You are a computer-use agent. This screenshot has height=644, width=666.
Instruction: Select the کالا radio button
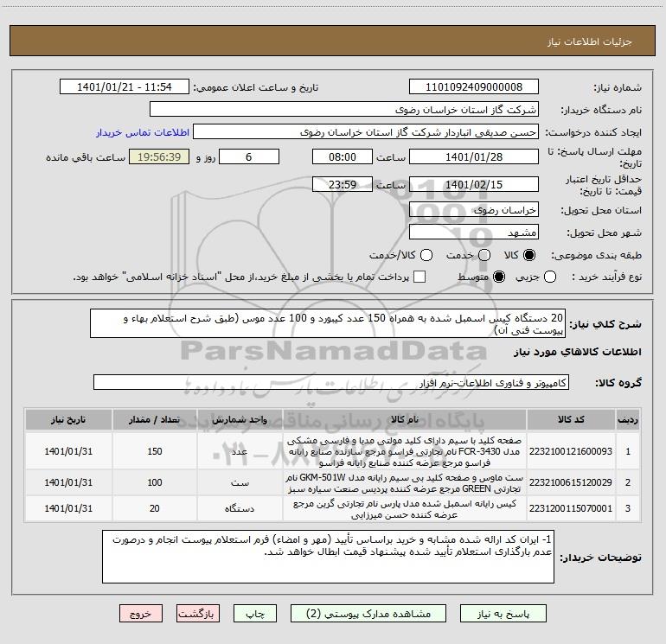click(x=529, y=255)
